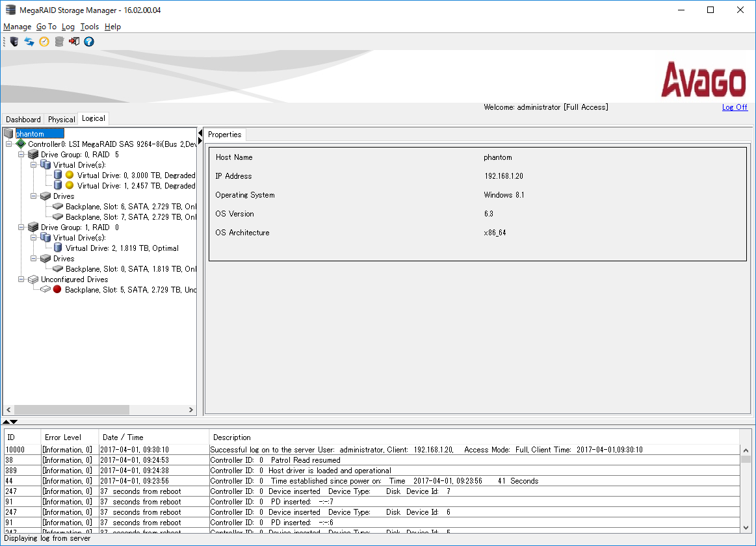Click the red status icon for Slot 5 drive
The width and height of the screenshot is (756, 546).
coord(57,290)
